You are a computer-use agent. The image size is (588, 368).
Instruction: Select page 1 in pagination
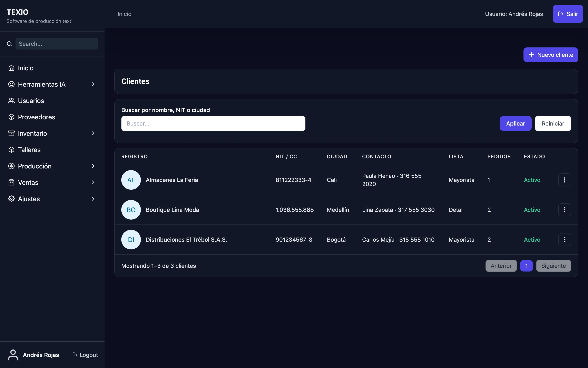526,266
